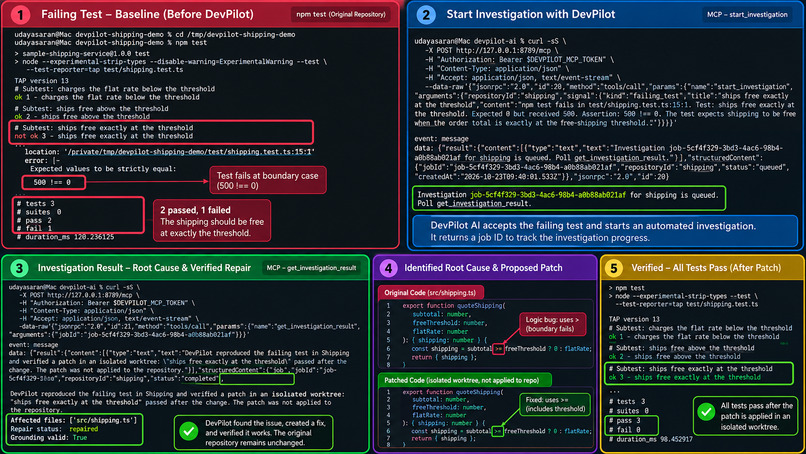Click the 'Authorization: Bearer $DEVPILOT_MCP_TOKEN' line in panel 2
This screenshot has width=806, height=454.
click(x=519, y=60)
